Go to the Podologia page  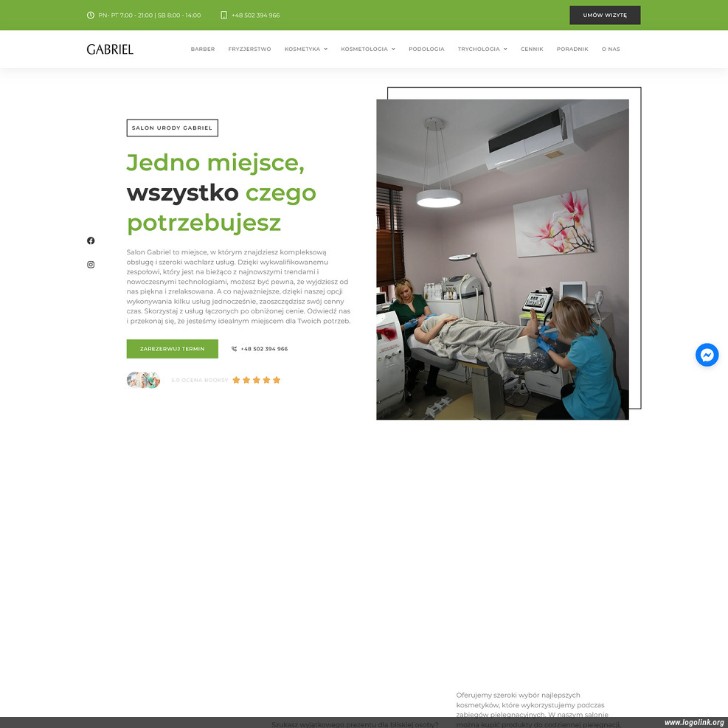(426, 49)
